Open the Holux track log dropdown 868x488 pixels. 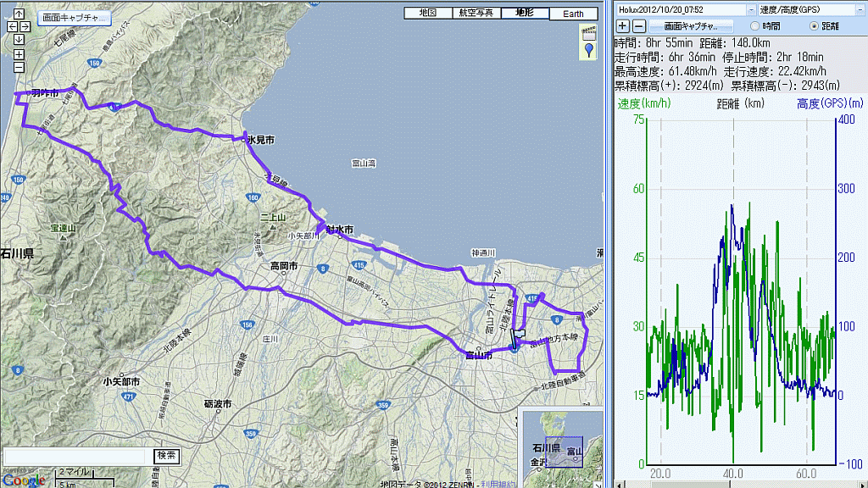[x=750, y=9]
